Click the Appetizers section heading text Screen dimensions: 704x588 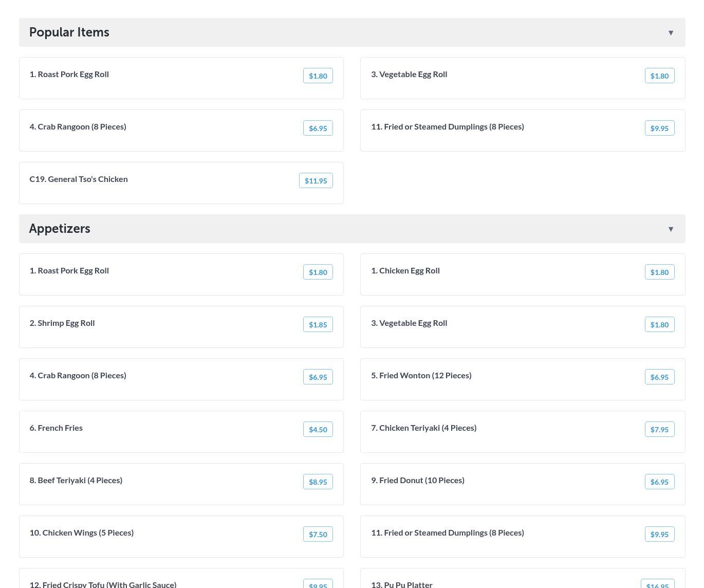[60, 229]
